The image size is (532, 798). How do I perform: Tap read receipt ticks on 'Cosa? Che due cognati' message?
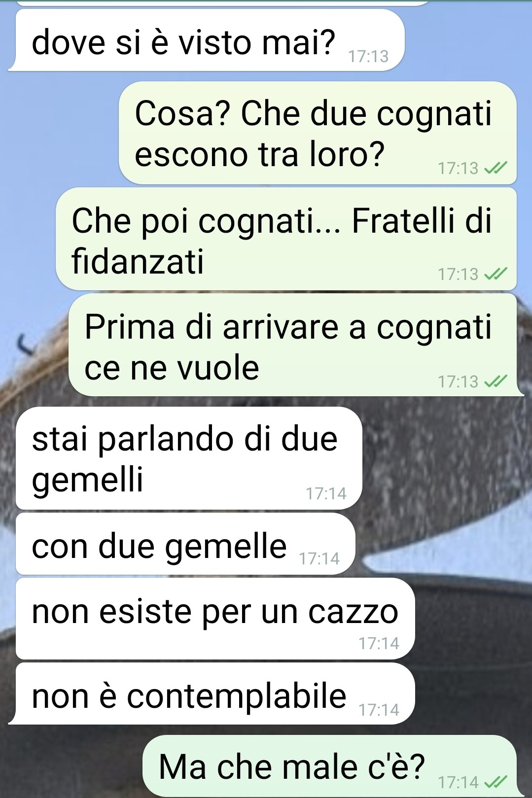(495, 169)
